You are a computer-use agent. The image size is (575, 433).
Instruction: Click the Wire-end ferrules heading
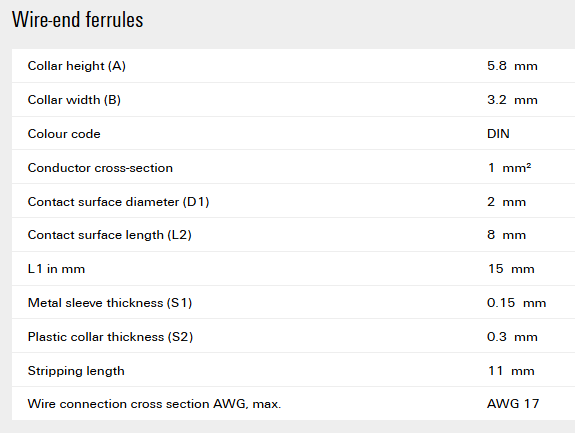click(x=77, y=20)
